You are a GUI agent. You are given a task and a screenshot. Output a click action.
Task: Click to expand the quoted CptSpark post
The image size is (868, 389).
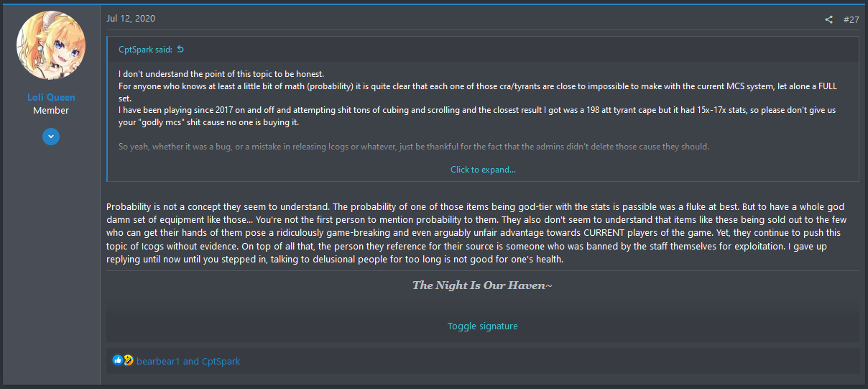coord(483,170)
